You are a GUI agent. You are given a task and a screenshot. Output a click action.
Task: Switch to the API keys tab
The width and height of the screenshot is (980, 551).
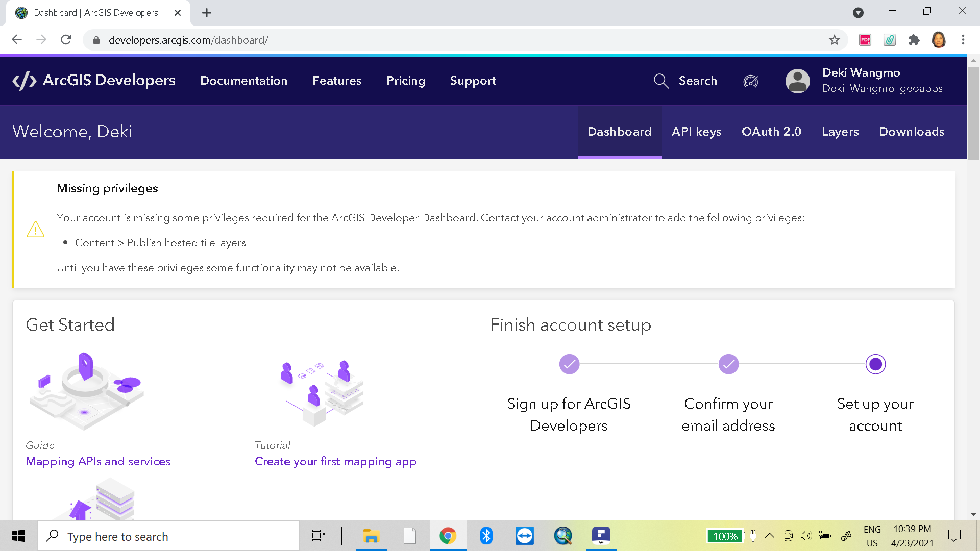tap(696, 132)
